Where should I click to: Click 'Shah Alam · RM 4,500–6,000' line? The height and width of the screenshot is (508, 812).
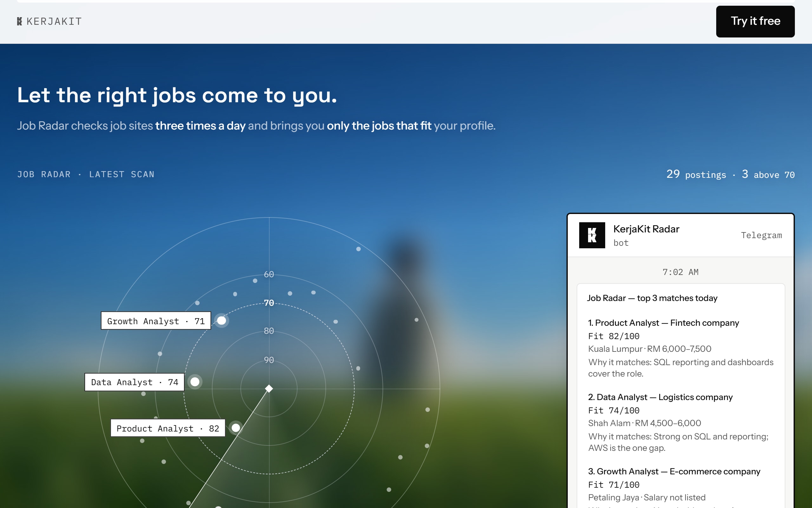click(645, 423)
